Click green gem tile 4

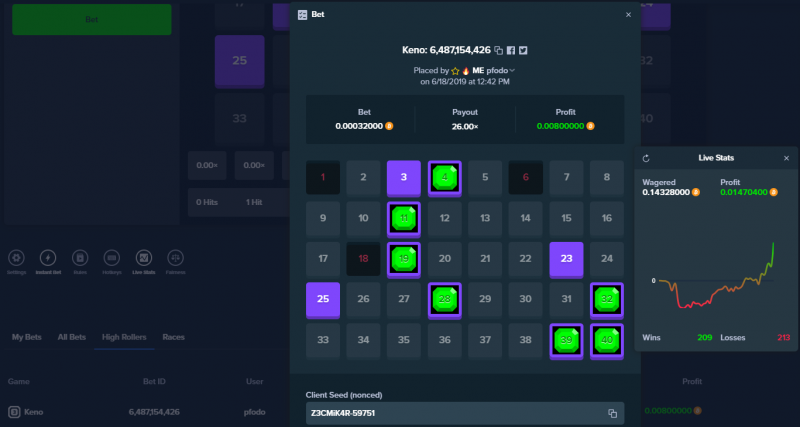pos(444,178)
